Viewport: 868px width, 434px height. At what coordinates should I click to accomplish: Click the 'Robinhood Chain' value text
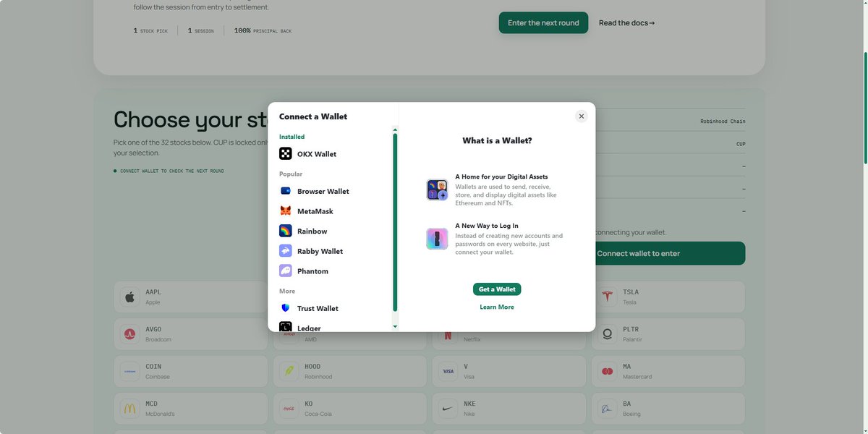pyautogui.click(x=723, y=122)
